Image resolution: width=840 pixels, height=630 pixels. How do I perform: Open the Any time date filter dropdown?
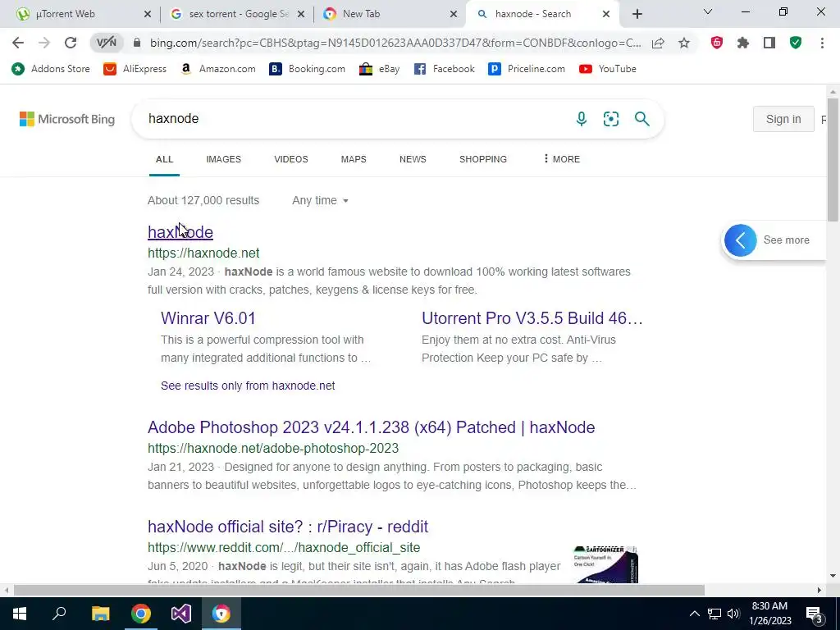click(320, 200)
